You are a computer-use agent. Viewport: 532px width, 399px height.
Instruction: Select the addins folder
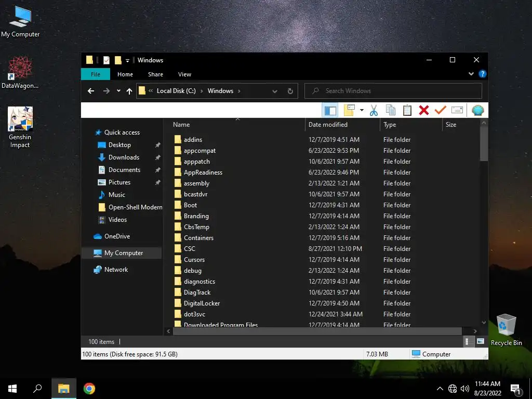click(x=193, y=139)
